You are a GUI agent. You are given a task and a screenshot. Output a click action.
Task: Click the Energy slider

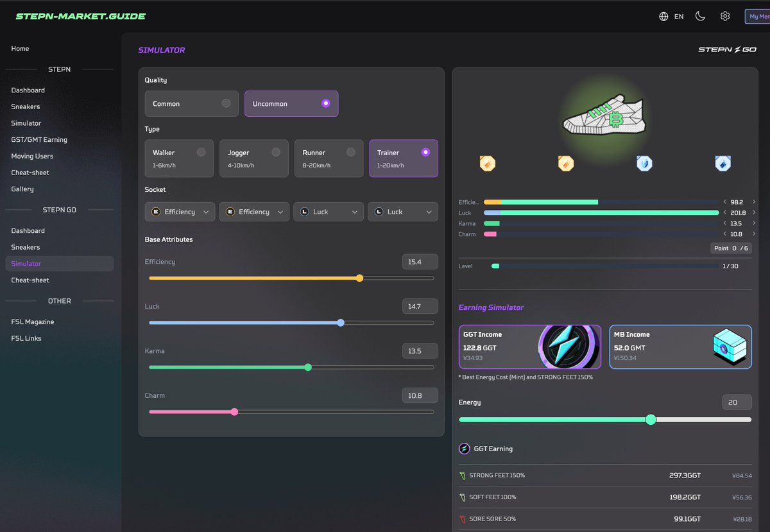pyautogui.click(x=605, y=420)
